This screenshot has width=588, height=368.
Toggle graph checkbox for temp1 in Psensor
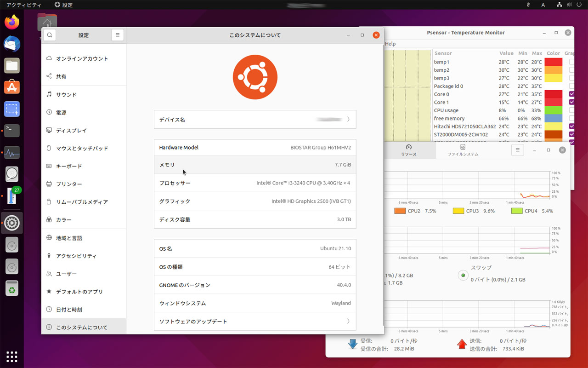572,62
